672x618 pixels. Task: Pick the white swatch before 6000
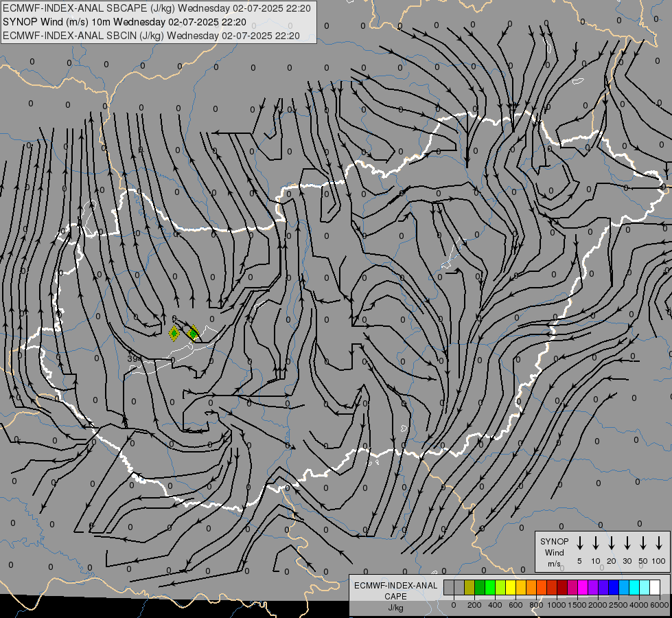click(654, 587)
